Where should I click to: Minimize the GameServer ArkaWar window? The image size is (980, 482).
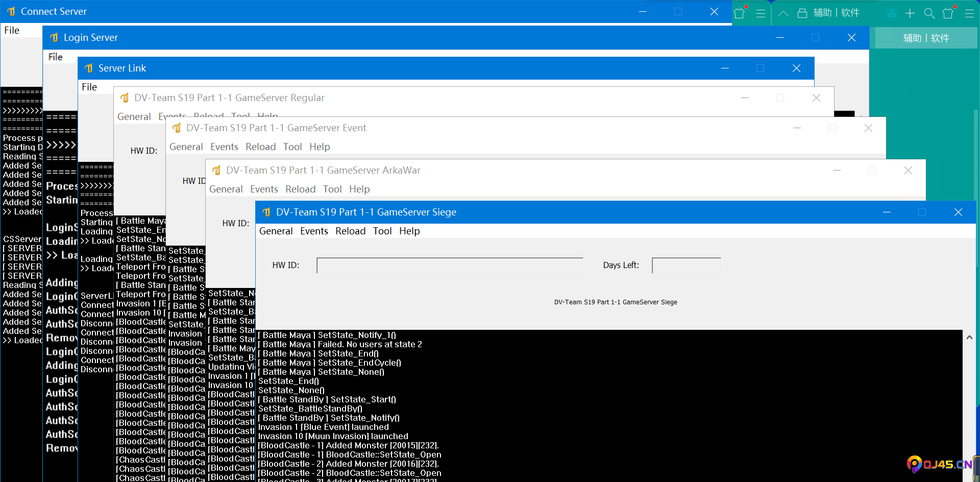pos(837,170)
